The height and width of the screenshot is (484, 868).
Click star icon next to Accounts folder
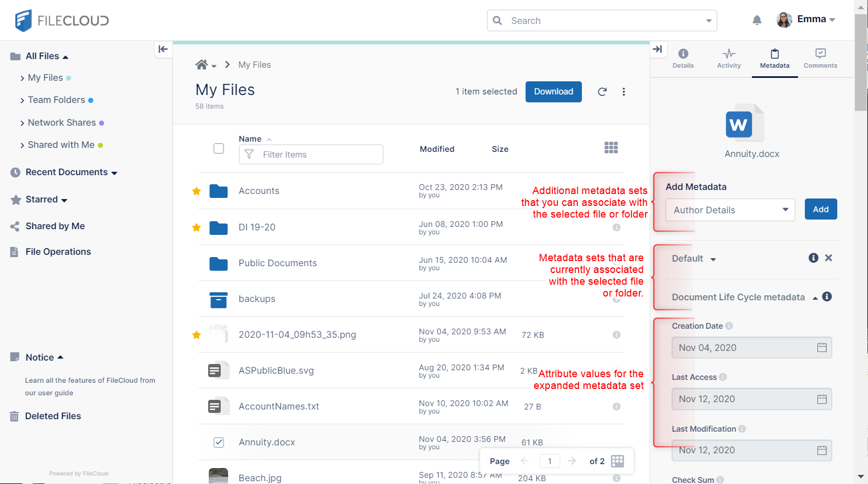coord(196,191)
